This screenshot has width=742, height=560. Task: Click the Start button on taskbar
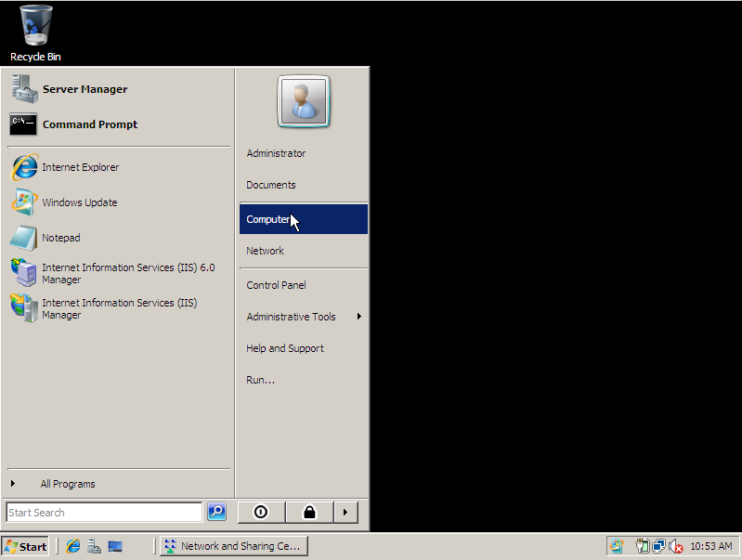pyautogui.click(x=26, y=547)
